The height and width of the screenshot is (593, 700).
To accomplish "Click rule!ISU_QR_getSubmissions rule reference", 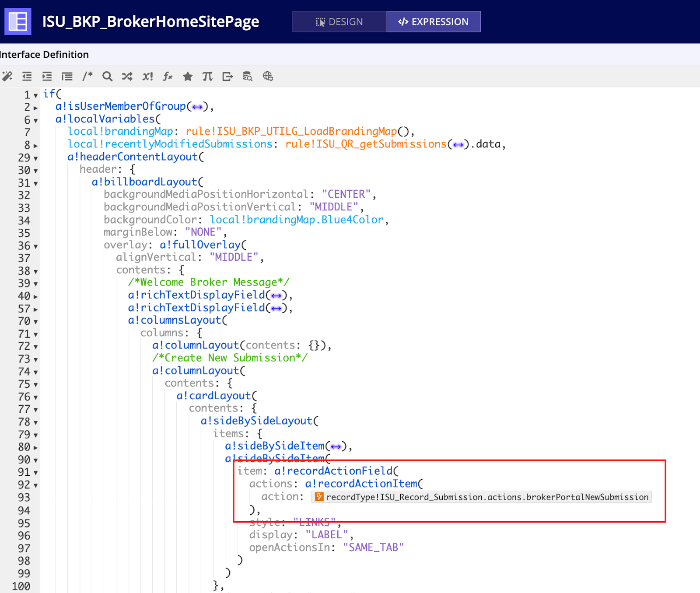I will click(366, 144).
